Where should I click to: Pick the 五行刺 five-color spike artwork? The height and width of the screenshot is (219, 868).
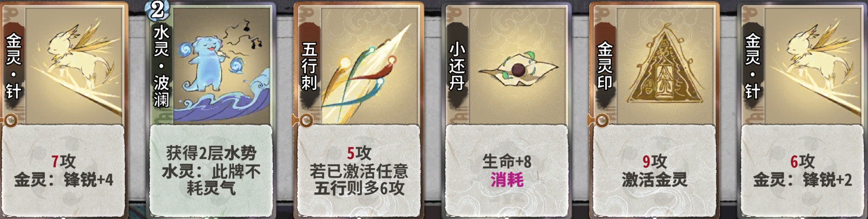[x=369, y=66]
